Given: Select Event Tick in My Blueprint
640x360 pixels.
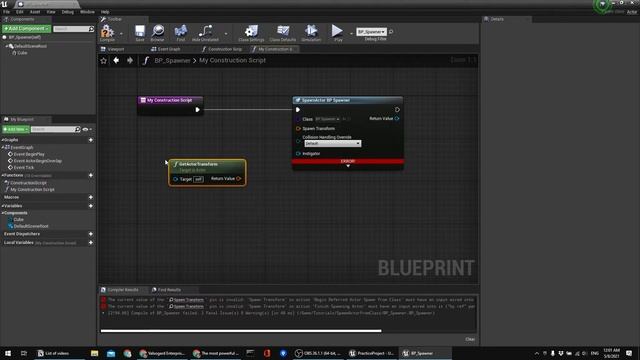Looking at the screenshot, I should [x=24, y=167].
